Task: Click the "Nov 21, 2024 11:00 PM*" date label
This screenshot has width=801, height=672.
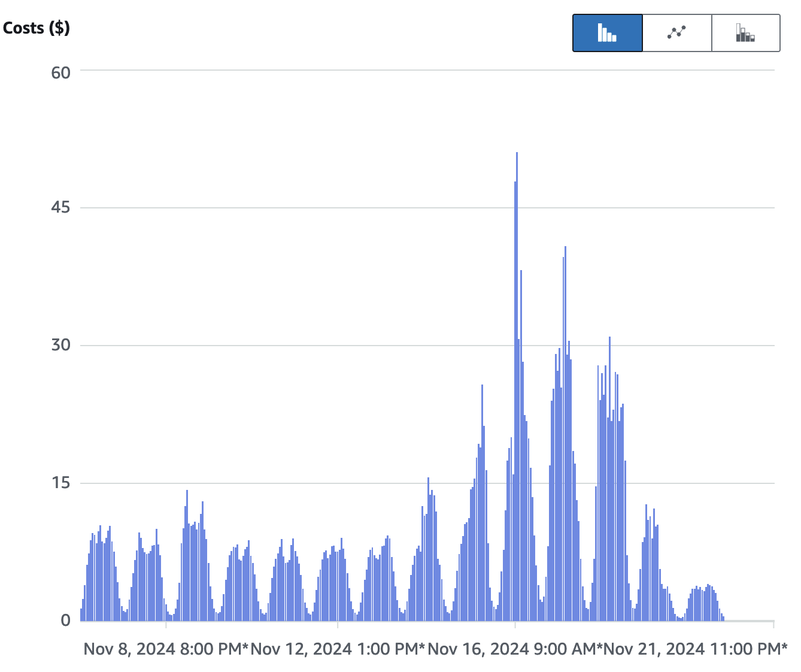Action: click(696, 649)
